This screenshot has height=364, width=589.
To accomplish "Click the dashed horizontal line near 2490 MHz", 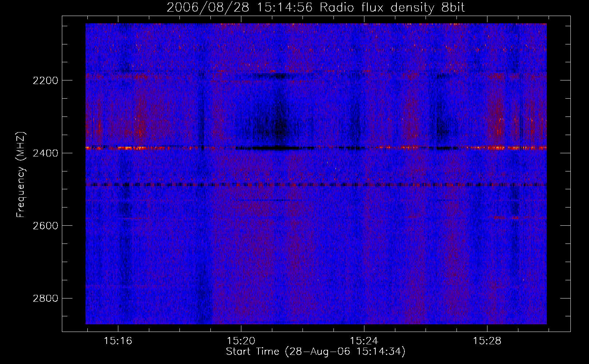I will point(316,185).
